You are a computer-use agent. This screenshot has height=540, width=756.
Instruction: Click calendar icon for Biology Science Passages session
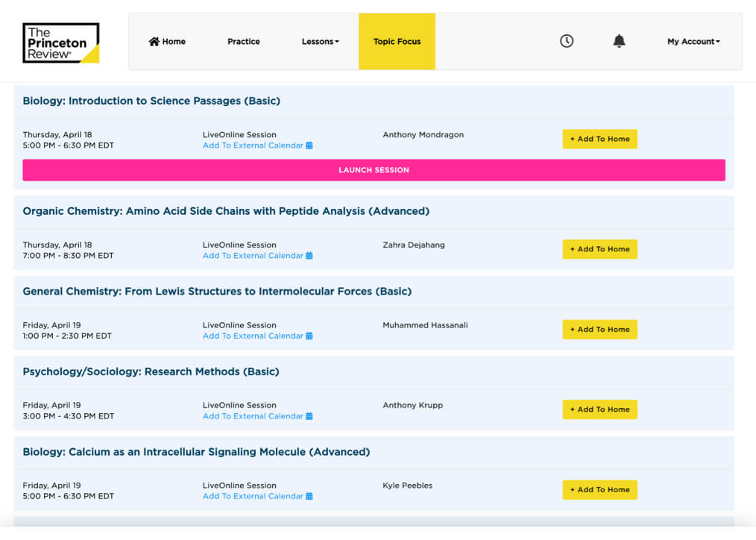309,146
